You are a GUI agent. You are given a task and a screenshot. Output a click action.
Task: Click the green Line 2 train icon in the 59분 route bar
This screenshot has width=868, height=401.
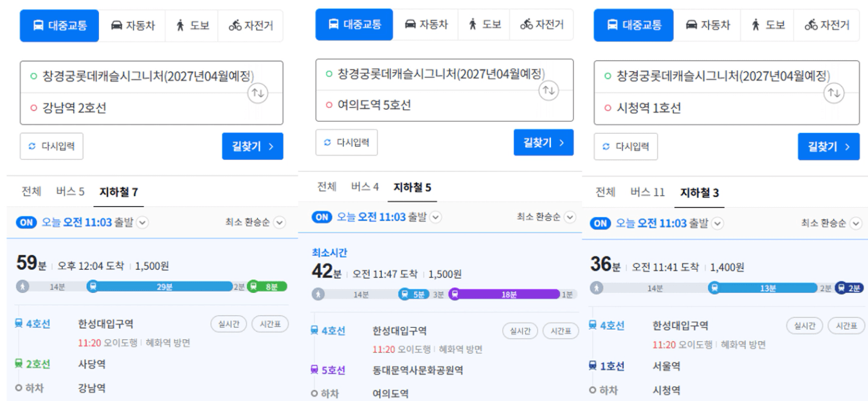coord(253,287)
